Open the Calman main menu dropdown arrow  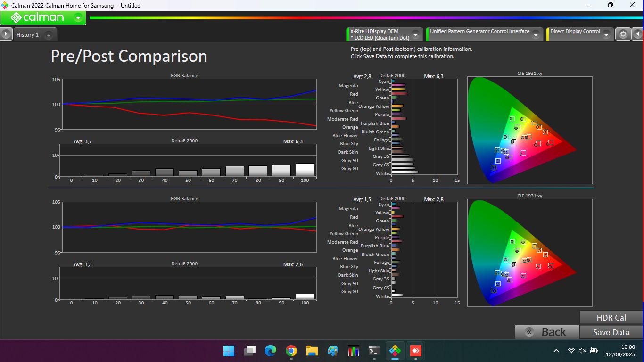(78, 18)
